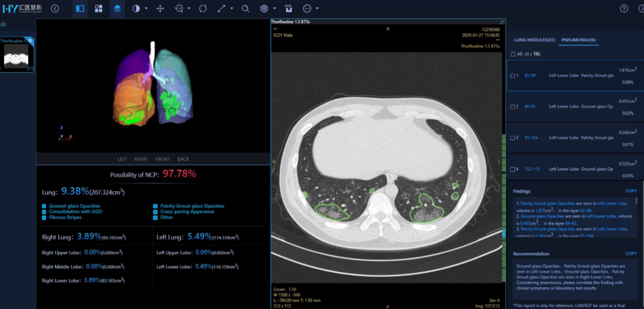
Task: Click COPY next to Findings
Action: 631,191
